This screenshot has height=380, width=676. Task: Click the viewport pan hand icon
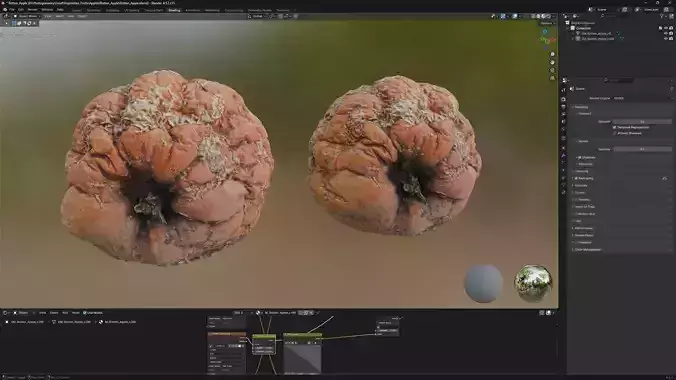(552, 63)
